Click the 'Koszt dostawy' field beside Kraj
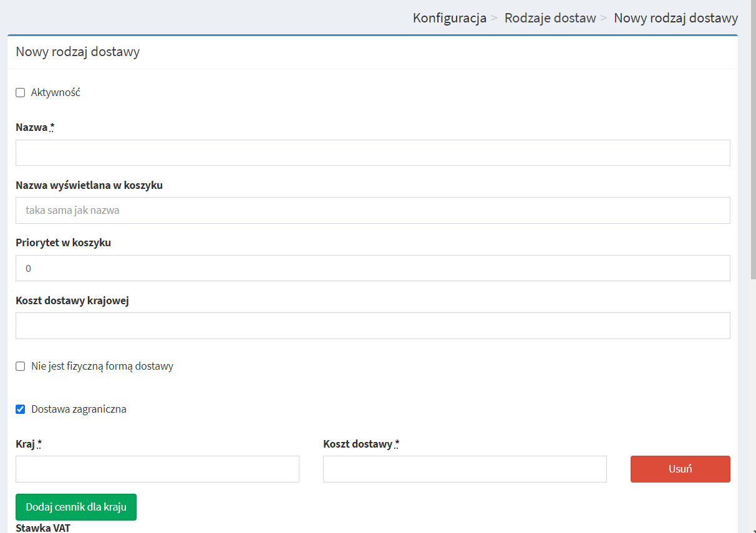The image size is (756, 533). click(465, 469)
